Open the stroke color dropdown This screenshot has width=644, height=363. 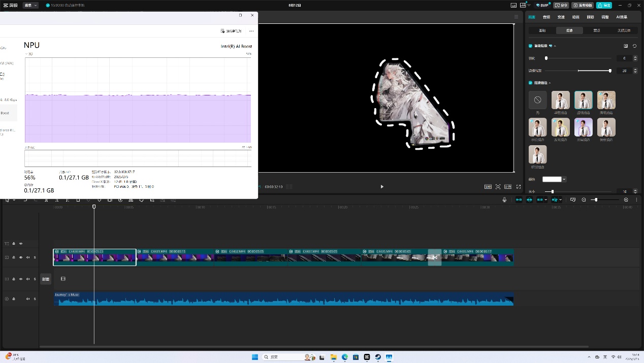(564, 179)
